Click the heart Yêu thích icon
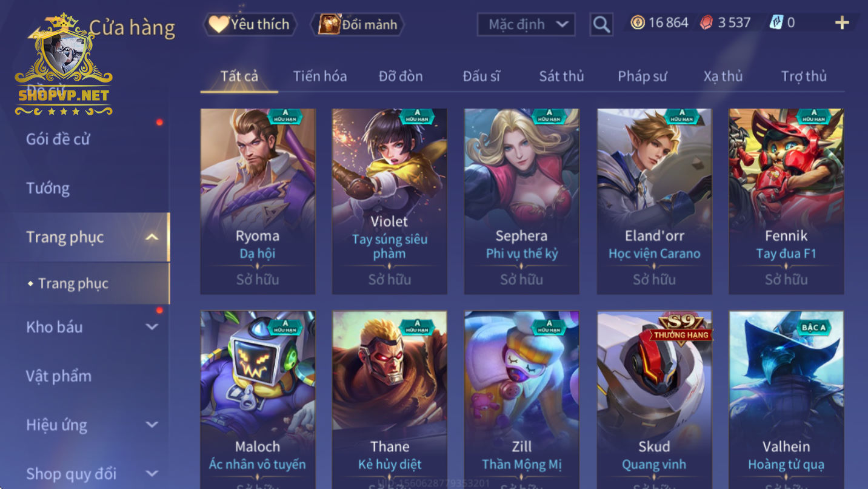868x489 pixels. [x=218, y=24]
